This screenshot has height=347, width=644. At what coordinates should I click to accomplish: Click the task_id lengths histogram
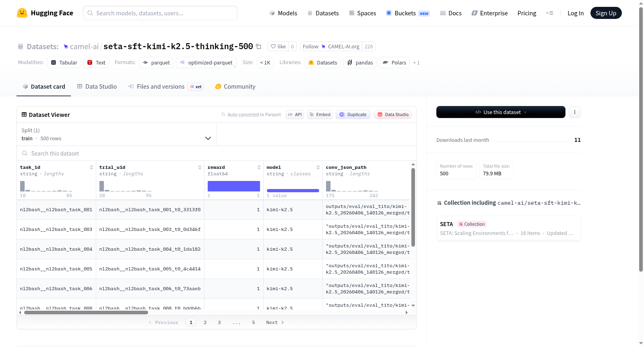(46, 186)
